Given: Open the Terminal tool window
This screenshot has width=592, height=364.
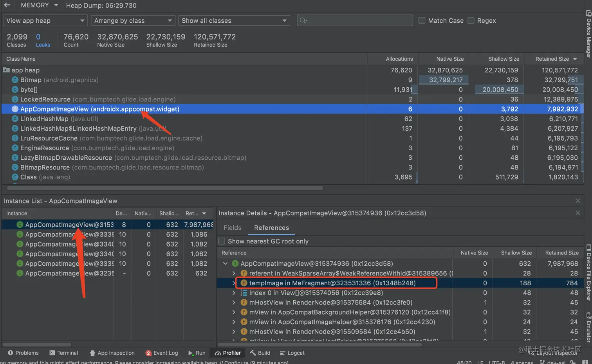Looking at the screenshot, I should pos(64,353).
